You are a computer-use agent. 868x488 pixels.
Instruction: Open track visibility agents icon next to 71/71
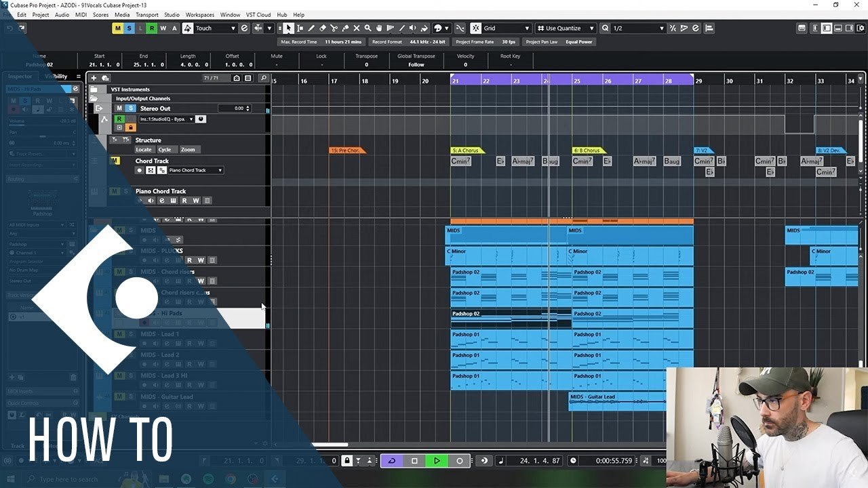237,78
